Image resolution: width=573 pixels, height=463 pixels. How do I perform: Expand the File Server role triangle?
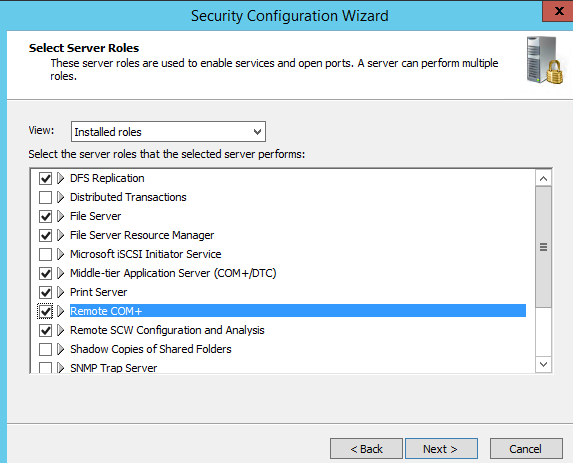pos(60,216)
